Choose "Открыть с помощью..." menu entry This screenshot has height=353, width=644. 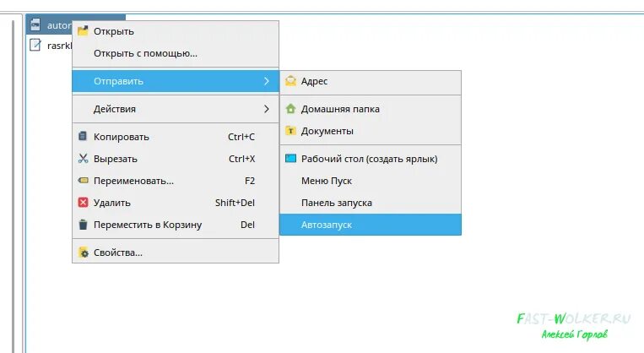(145, 53)
